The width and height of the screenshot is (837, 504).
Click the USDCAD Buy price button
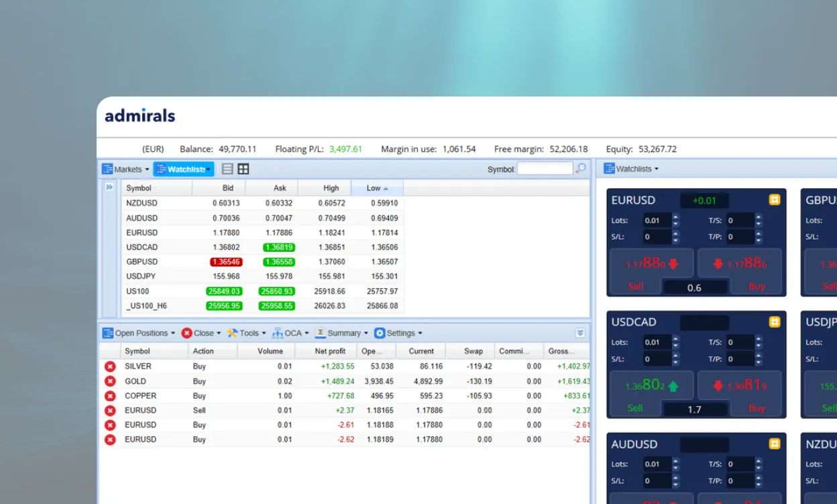click(741, 386)
